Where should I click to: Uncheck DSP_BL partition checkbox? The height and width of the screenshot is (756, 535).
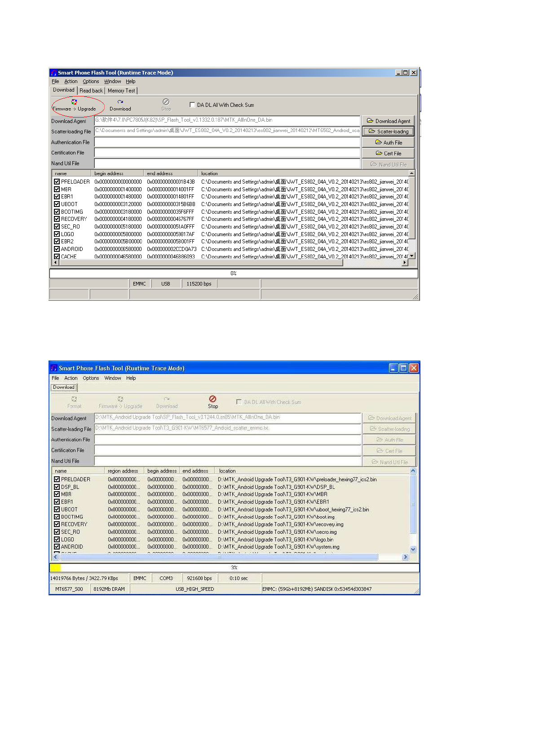click(x=57, y=487)
